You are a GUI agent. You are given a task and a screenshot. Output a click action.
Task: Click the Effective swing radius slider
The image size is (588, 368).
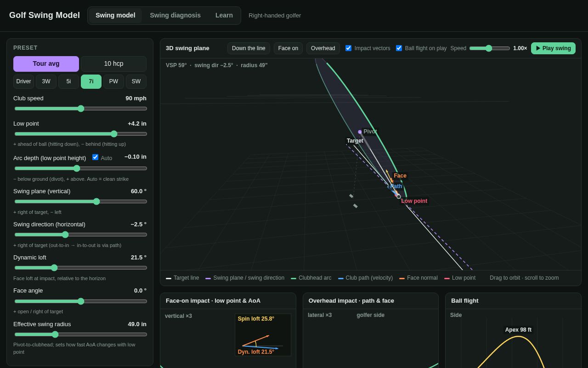point(81,334)
